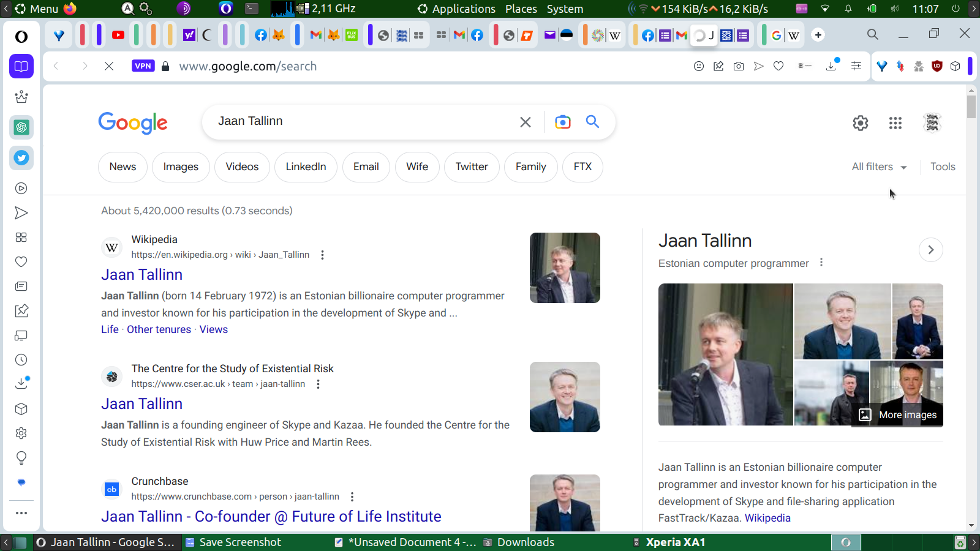Open the downloads icon in the address bar
Viewport: 980px width, 551px height.
point(831,66)
